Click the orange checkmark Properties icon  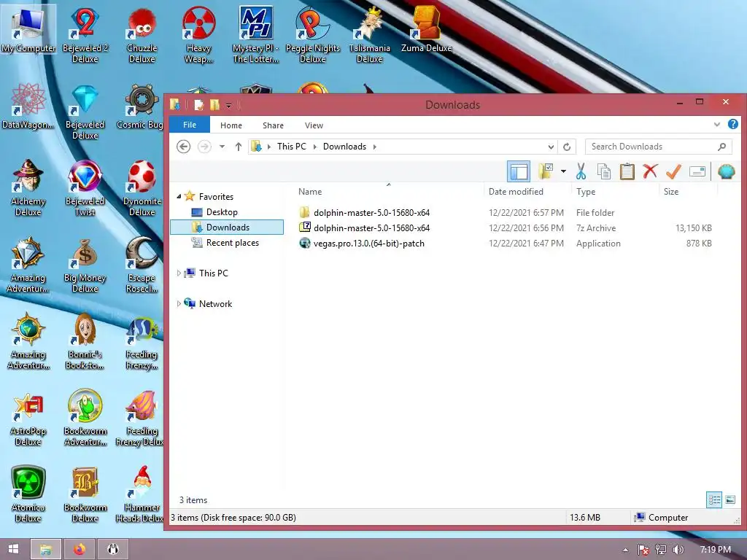673,171
